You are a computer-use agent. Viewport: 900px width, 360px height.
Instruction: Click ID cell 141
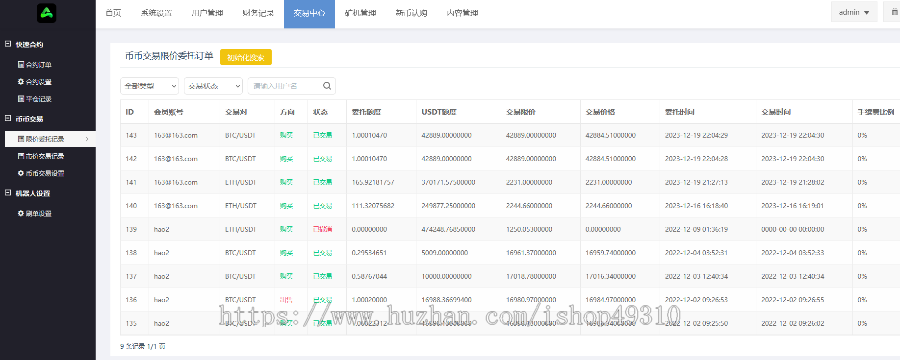coord(131,182)
